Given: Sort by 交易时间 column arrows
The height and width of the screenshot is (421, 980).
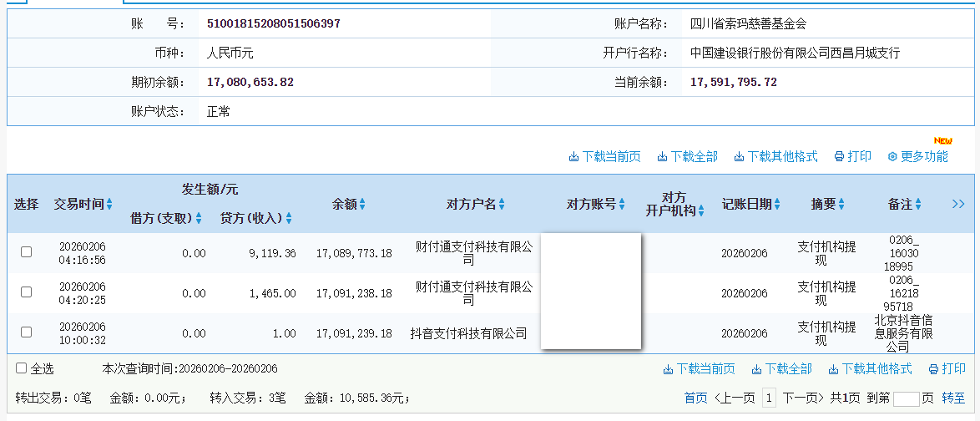Looking at the screenshot, I should click(x=109, y=205).
